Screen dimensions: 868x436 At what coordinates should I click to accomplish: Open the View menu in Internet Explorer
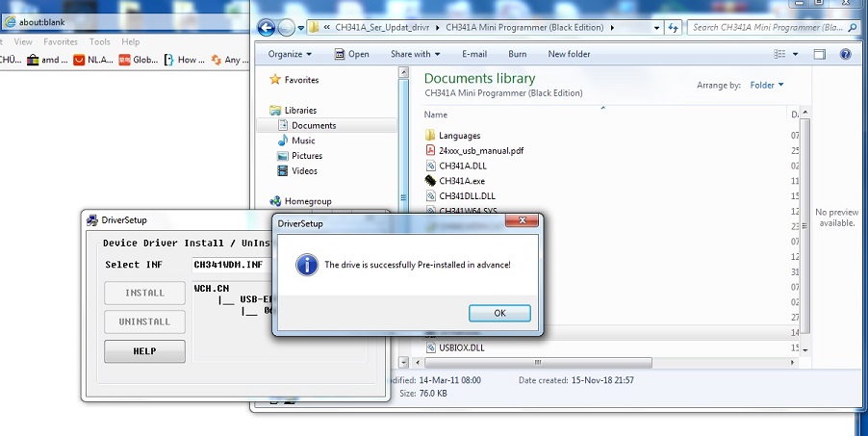23,41
